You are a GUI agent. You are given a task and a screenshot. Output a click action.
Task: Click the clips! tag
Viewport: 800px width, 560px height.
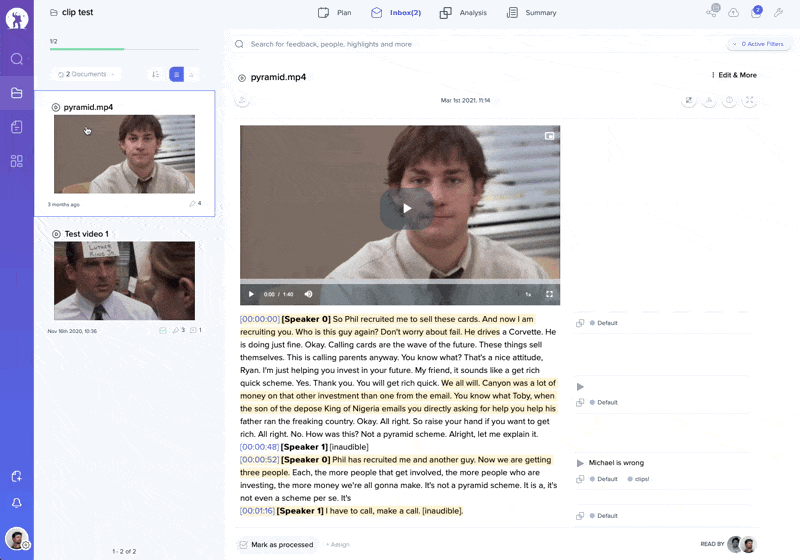[x=638, y=479]
